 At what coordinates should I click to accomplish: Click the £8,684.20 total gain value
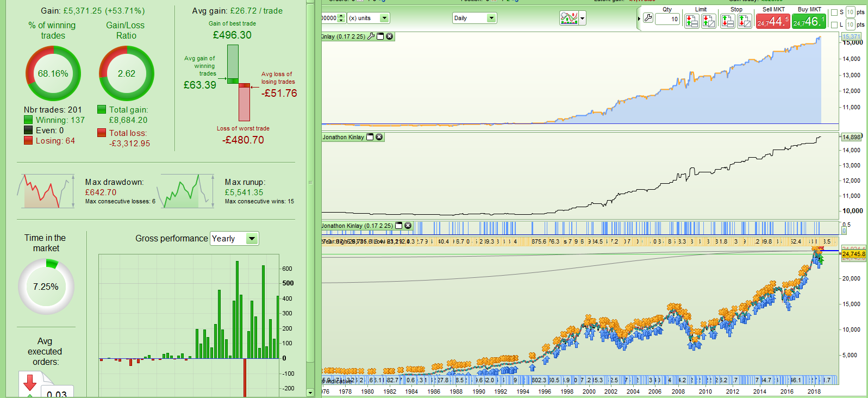coord(128,120)
